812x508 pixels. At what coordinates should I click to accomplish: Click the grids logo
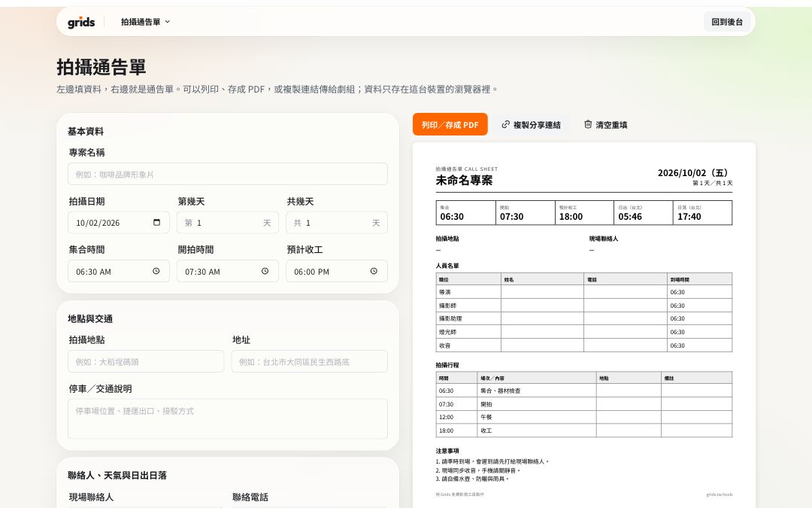(x=81, y=22)
